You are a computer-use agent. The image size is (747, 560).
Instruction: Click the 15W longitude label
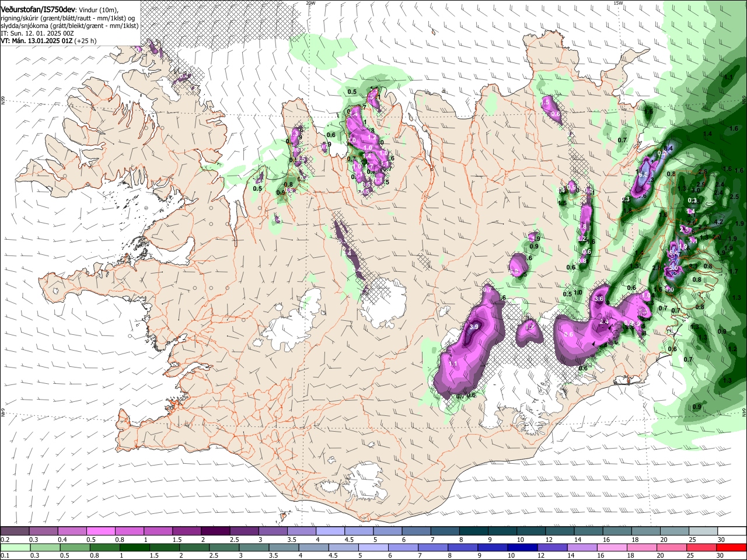[618, 3]
